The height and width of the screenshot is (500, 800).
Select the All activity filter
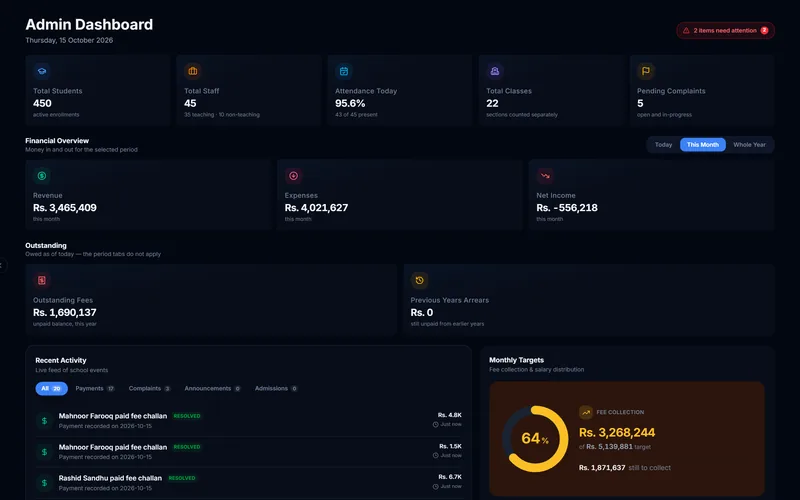(x=52, y=389)
